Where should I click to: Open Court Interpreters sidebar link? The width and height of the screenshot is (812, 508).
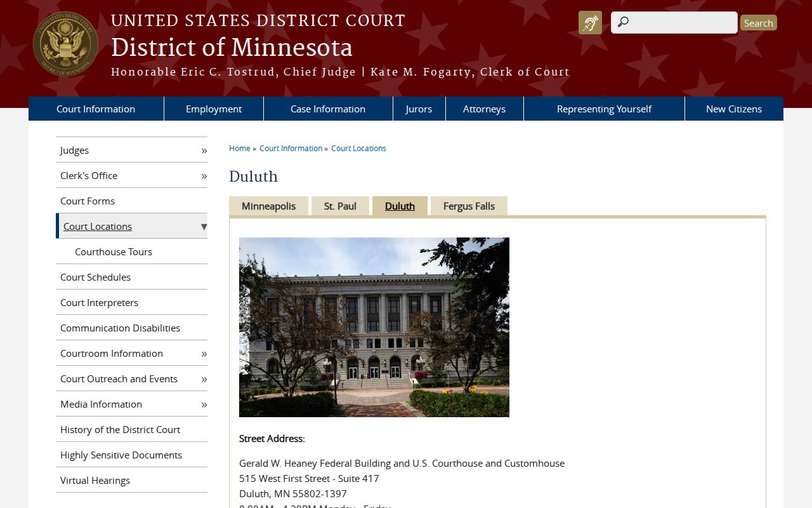point(99,303)
